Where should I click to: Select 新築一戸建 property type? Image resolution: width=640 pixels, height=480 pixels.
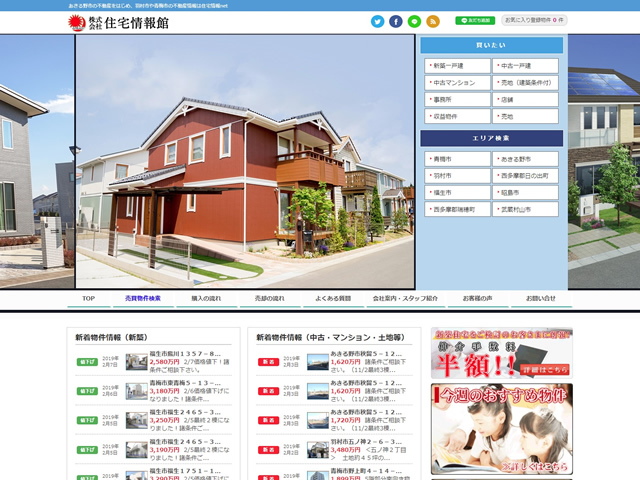456,66
